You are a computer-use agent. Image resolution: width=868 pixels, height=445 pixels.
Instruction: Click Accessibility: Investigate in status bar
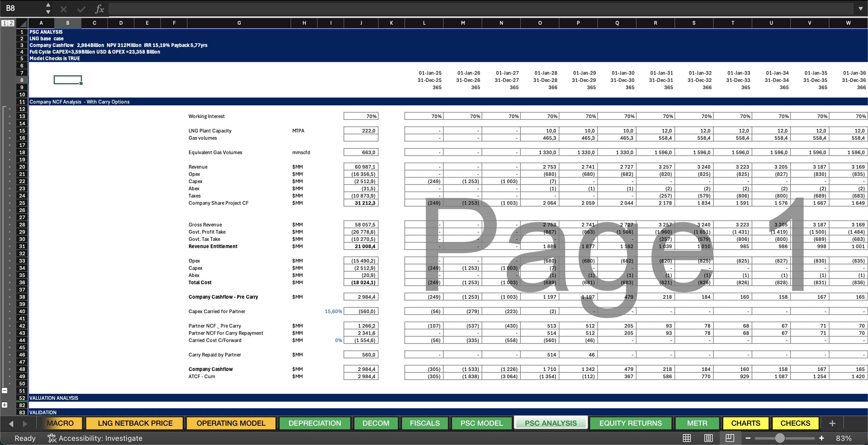95,438
